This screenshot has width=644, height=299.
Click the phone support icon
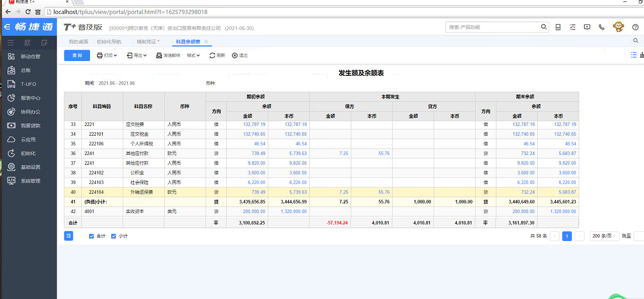point(602,27)
